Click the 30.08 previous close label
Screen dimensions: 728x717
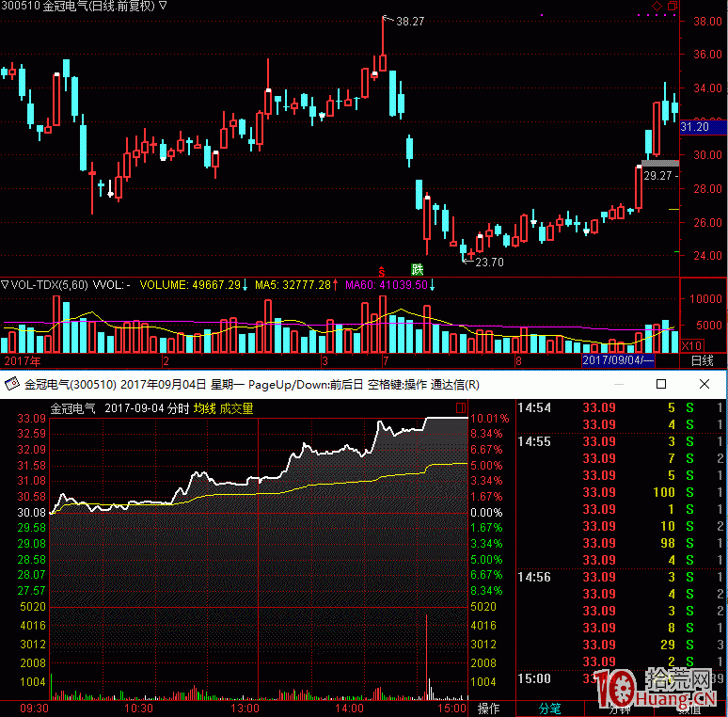pos(32,512)
